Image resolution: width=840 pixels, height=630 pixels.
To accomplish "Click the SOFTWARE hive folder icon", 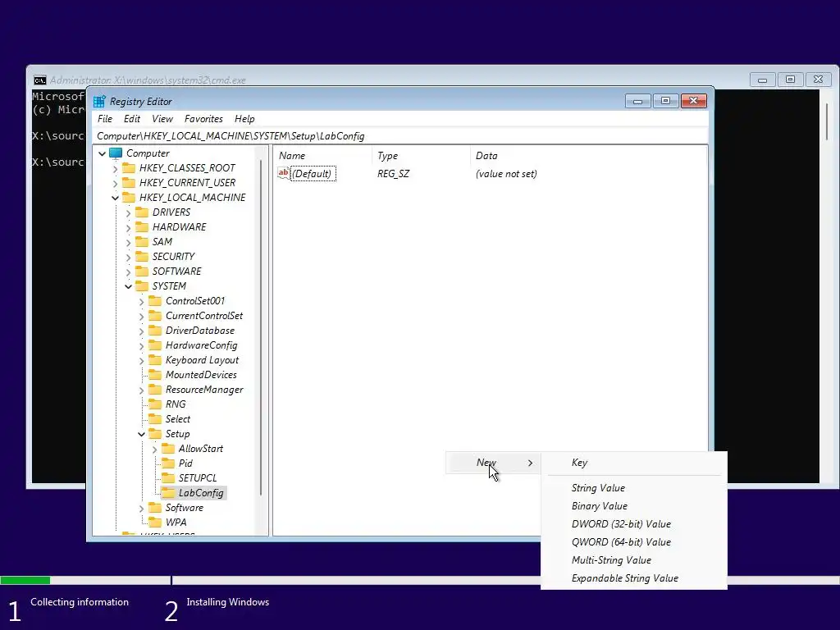I will 142,271.
